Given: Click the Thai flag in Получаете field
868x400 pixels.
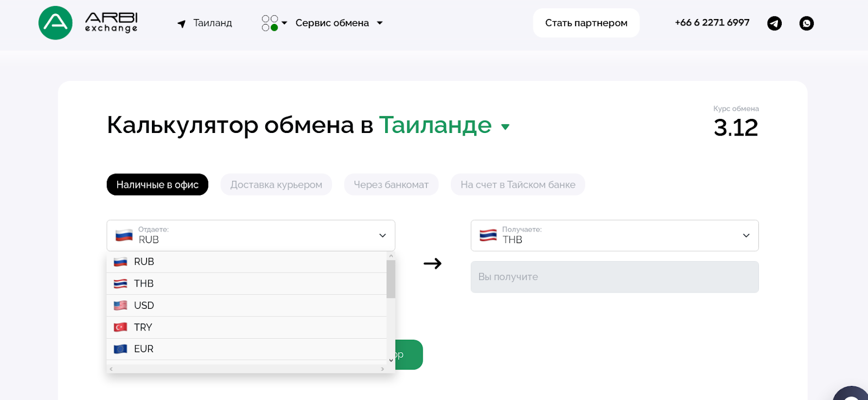Looking at the screenshot, I should pyautogui.click(x=488, y=236).
